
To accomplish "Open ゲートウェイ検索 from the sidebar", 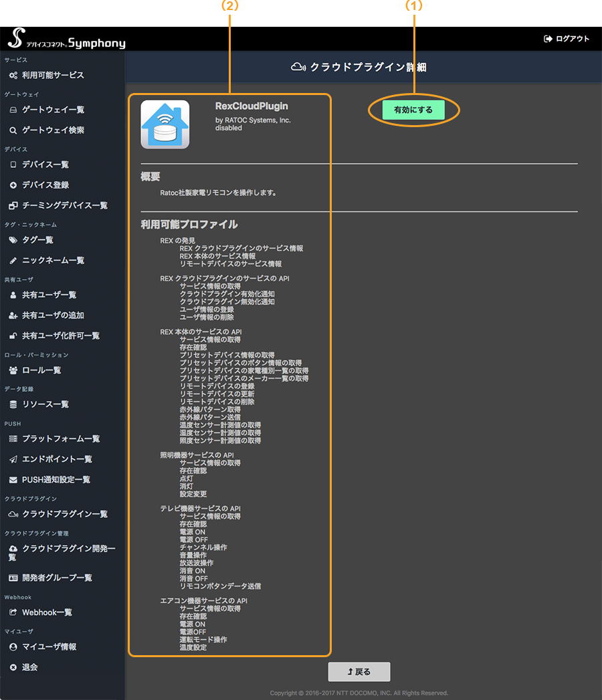I will pyautogui.click(x=53, y=130).
